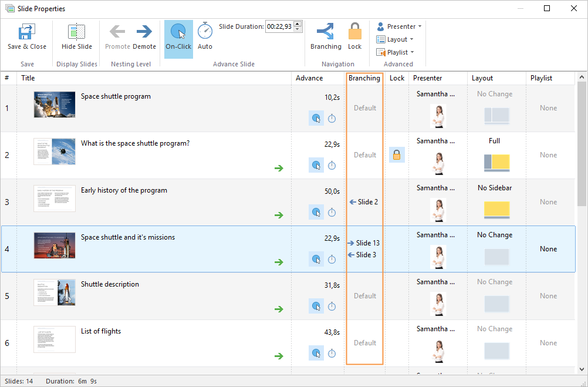
Task: Expand the Playlist dropdown
Action: [x=400, y=52]
